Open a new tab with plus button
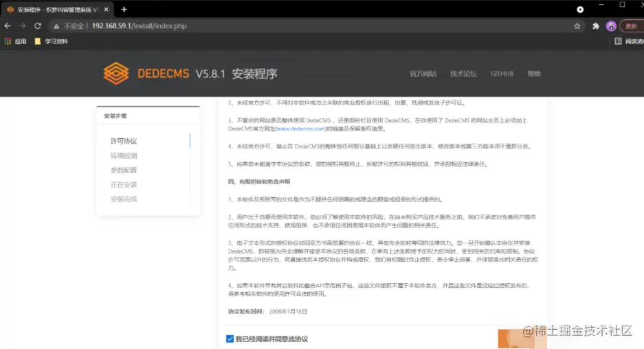This screenshot has height=349, width=644. coord(124,9)
